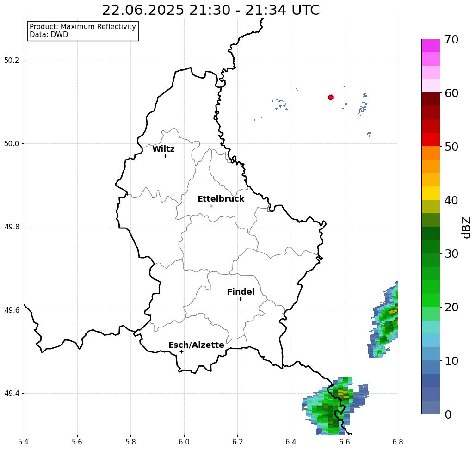This screenshot has height=450, width=476.
Task: Select the Ettelbruck station label
Action: [221, 199]
